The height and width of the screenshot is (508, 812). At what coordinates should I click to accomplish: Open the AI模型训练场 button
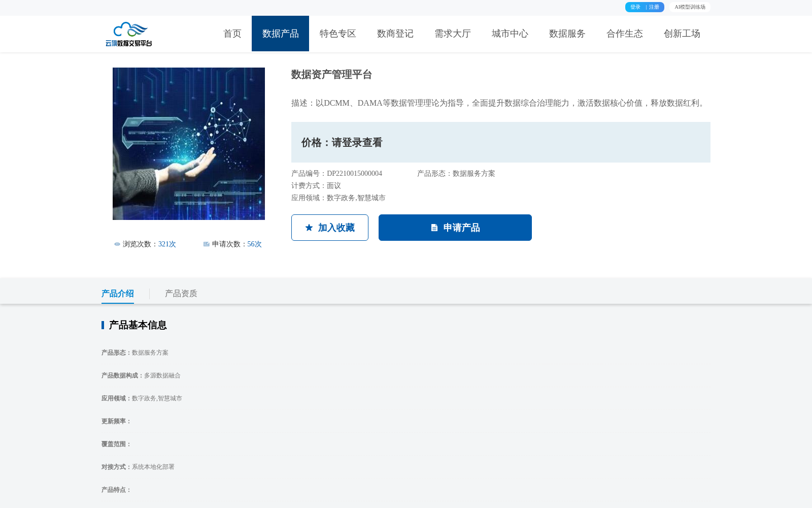(x=690, y=7)
